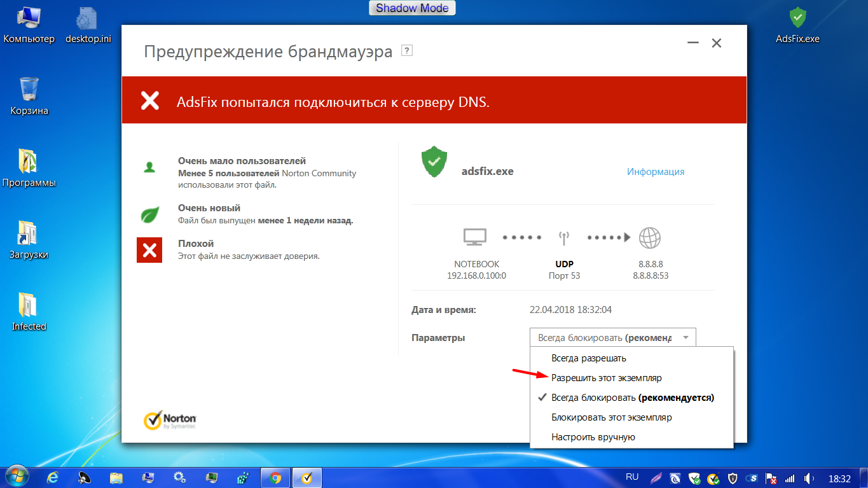868x488 pixels.
Task: Choose 'Всегда блокировать (рекомендуется)' option
Action: coord(633,398)
